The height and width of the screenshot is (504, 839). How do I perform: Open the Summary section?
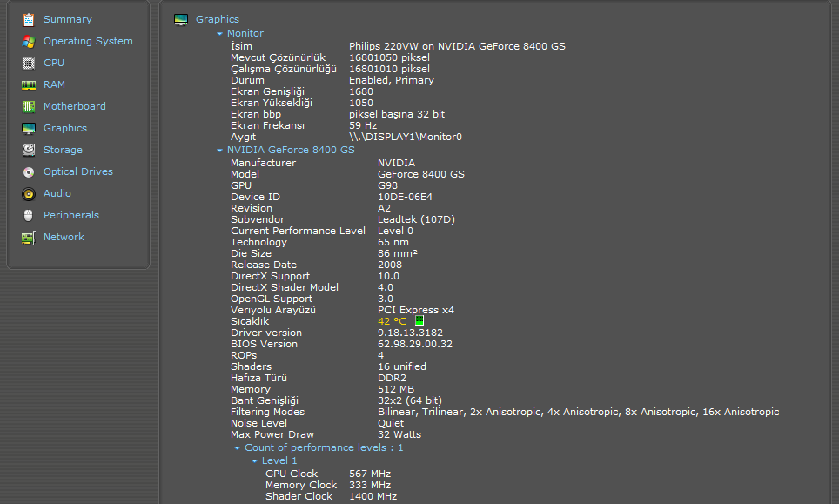(x=67, y=19)
